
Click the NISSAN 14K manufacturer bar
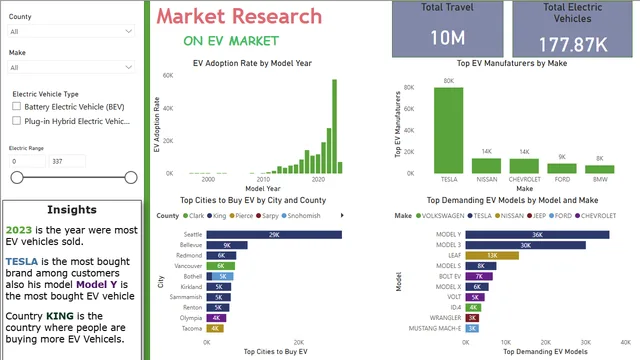(x=487, y=166)
